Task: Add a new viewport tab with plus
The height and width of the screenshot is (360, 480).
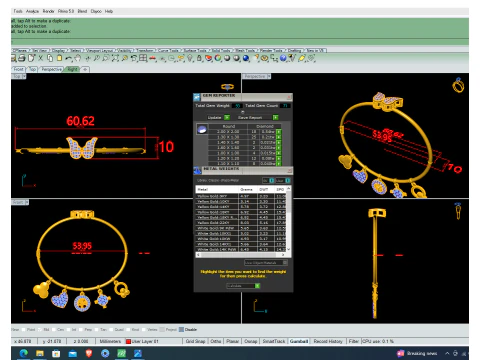Action: [85, 69]
